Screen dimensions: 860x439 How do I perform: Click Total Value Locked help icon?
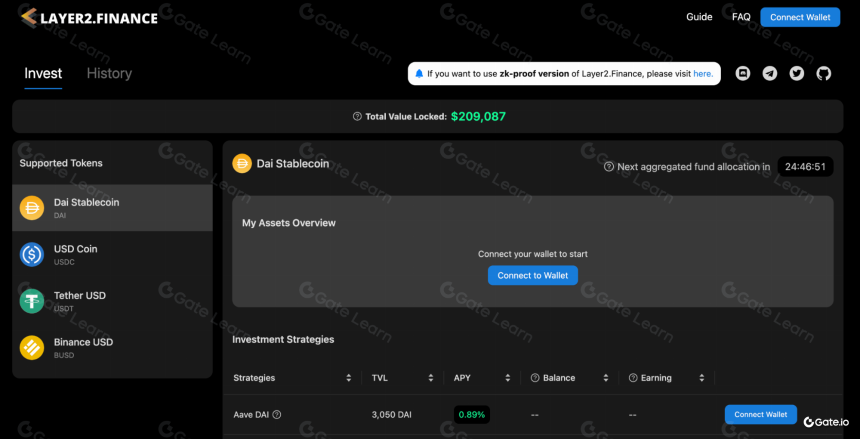(x=358, y=116)
